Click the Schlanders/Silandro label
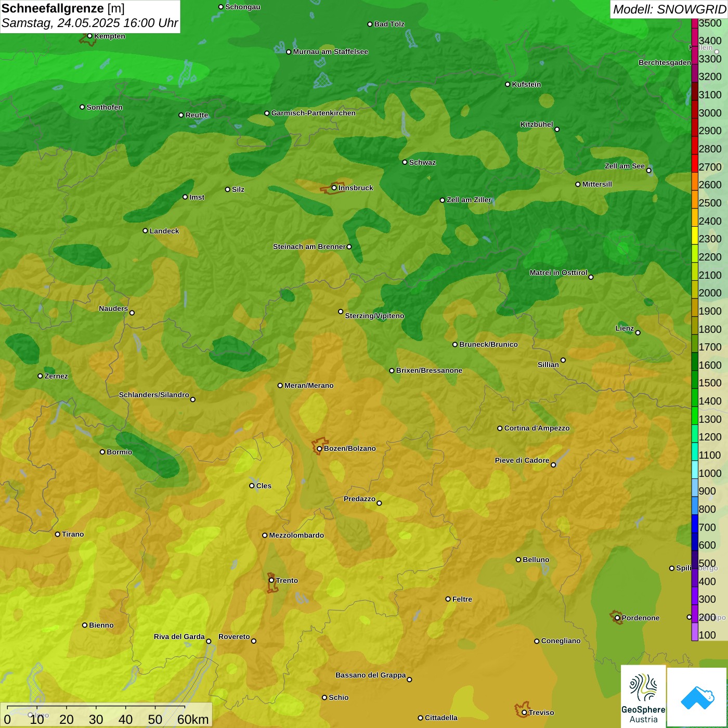Image resolution: width=728 pixels, height=728 pixels. coord(154,395)
